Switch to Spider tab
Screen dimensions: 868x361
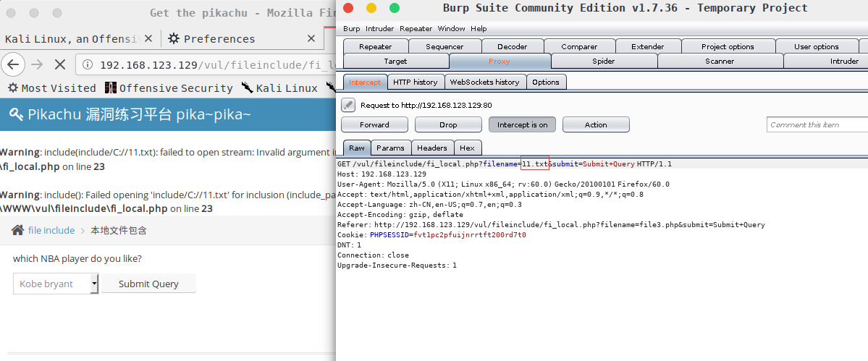pos(603,61)
